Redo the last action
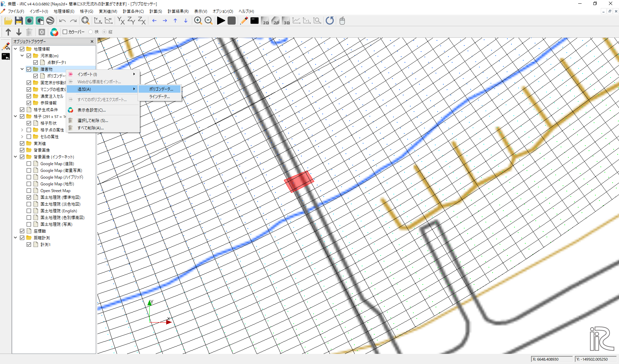619x364 pixels. coord(73,21)
